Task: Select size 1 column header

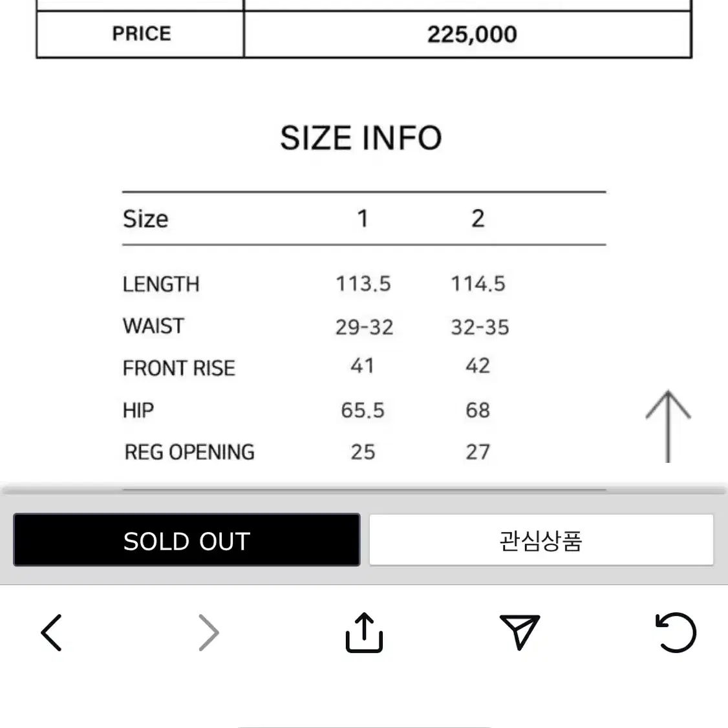Action: [x=363, y=219]
